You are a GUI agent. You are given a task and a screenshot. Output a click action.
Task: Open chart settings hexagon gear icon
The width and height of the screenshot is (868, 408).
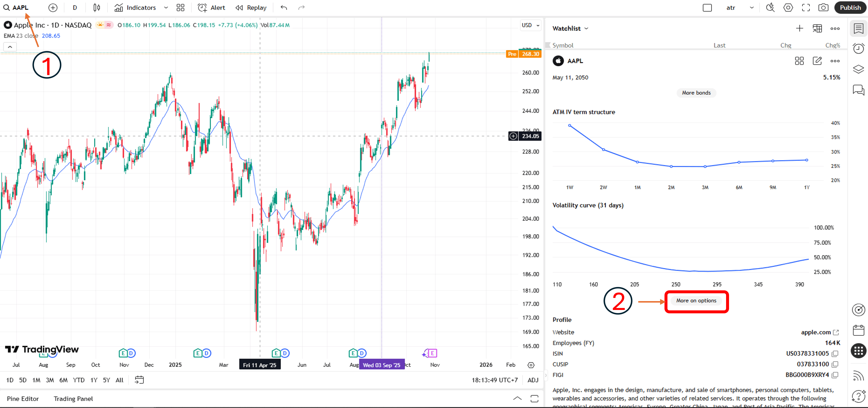[x=788, y=7]
